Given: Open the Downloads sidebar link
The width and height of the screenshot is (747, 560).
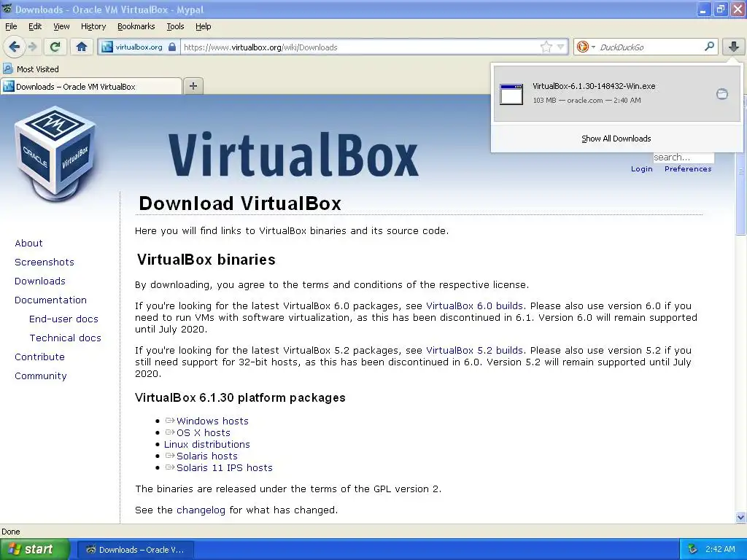Looking at the screenshot, I should (x=40, y=281).
